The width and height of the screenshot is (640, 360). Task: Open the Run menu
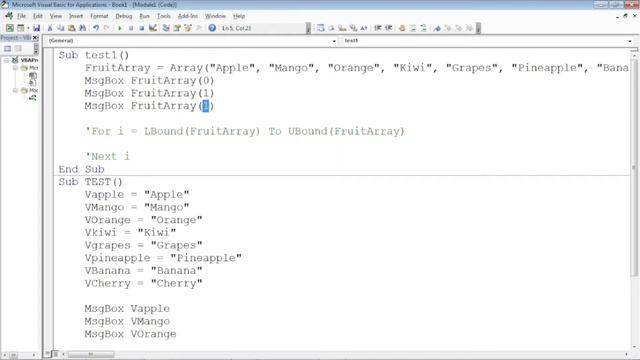(x=144, y=16)
